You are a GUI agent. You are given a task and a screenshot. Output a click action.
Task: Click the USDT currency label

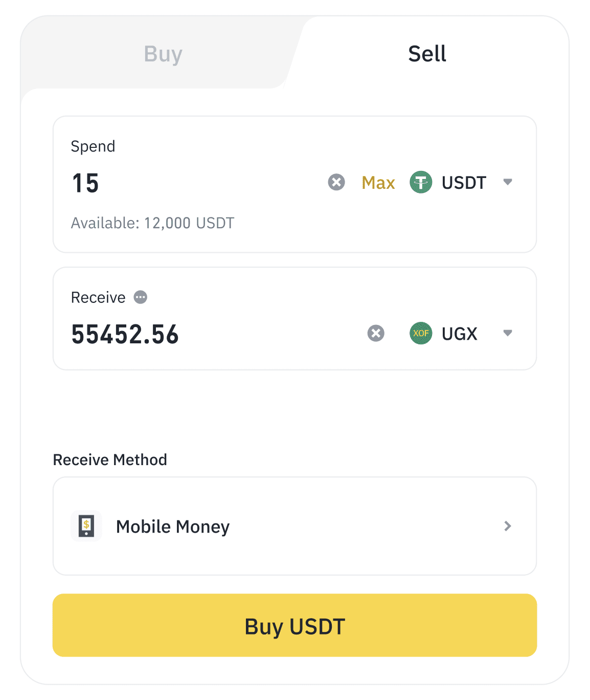(464, 183)
